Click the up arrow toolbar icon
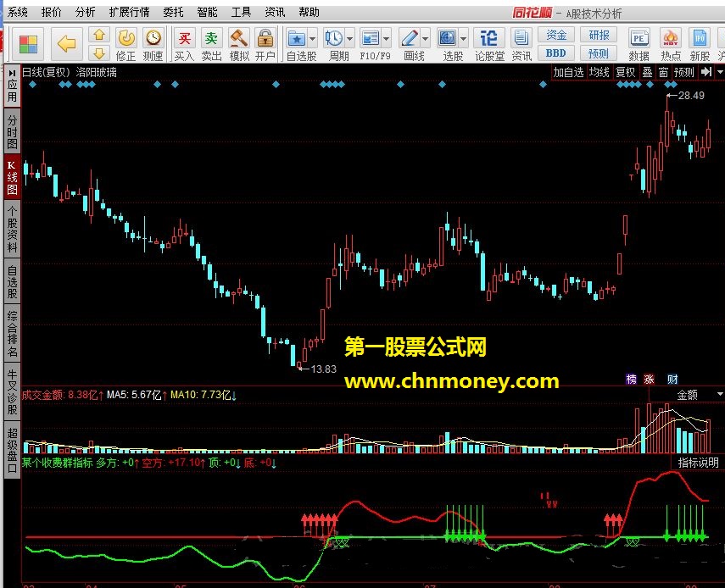 click(99, 35)
